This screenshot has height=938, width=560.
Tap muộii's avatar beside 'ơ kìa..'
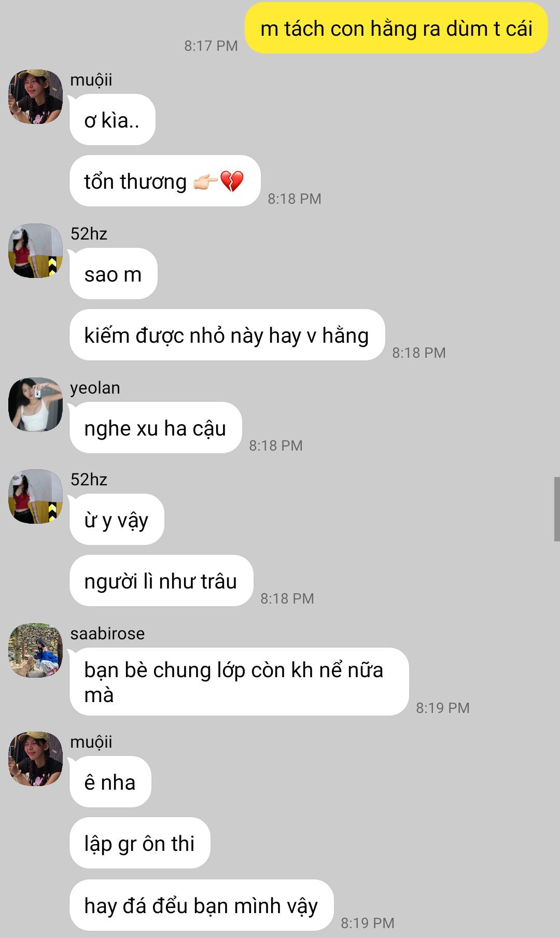pyautogui.click(x=36, y=97)
